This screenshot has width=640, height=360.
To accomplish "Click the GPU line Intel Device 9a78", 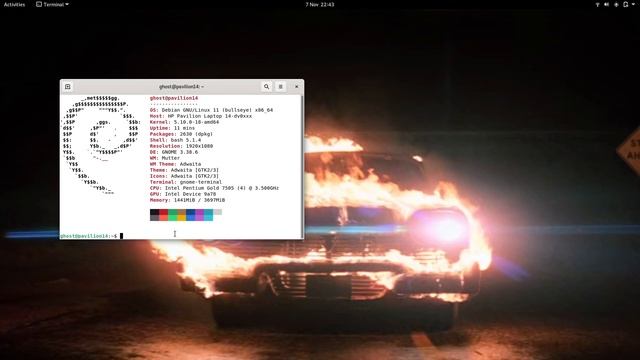I will 183,194.
